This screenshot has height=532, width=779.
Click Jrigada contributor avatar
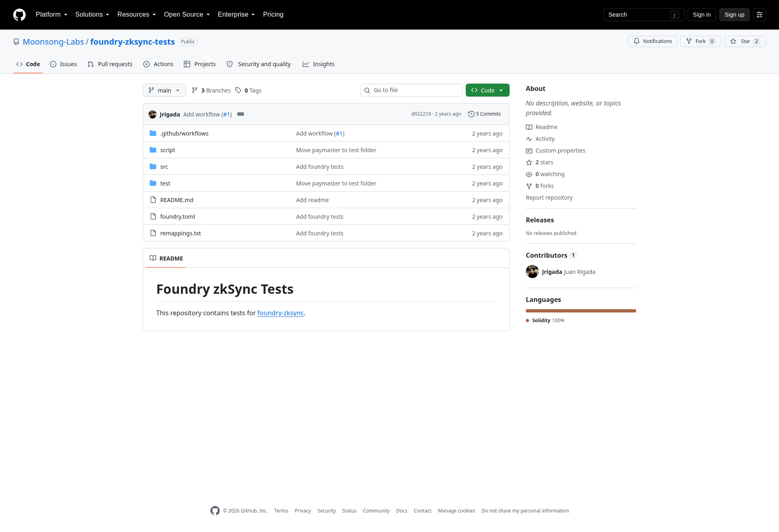pos(532,271)
